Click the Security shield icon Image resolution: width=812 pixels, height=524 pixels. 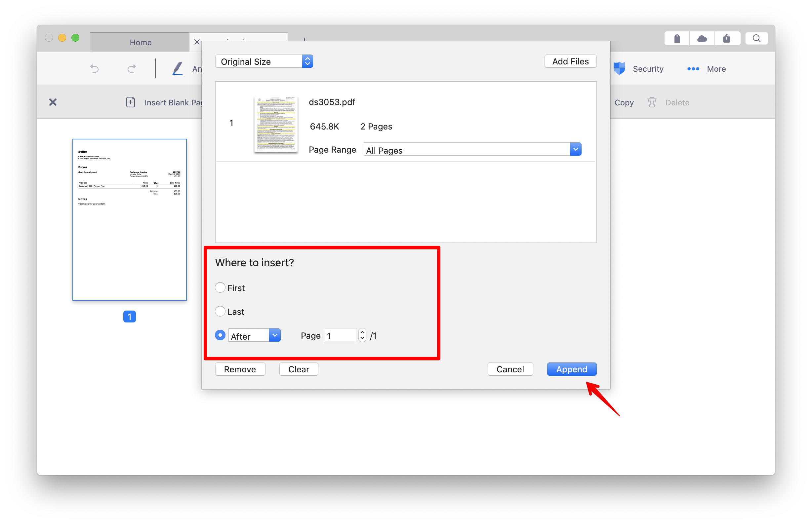(x=619, y=69)
